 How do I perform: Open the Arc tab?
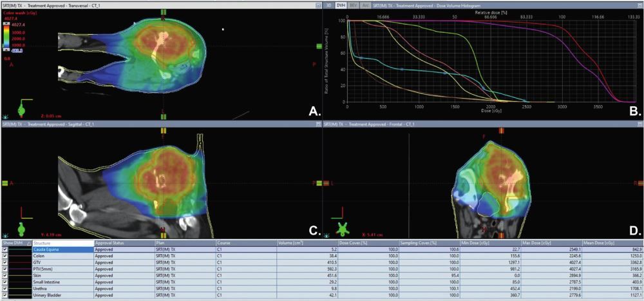point(365,5)
